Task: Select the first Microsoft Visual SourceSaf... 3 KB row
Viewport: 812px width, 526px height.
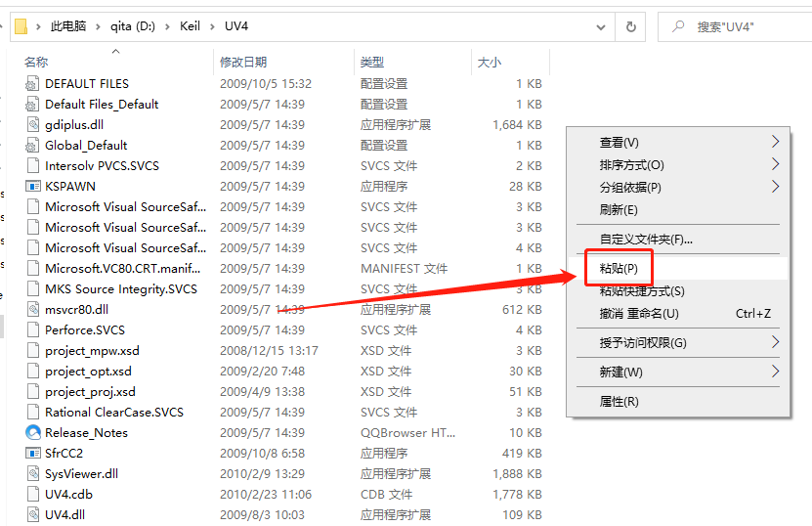Action: point(284,206)
